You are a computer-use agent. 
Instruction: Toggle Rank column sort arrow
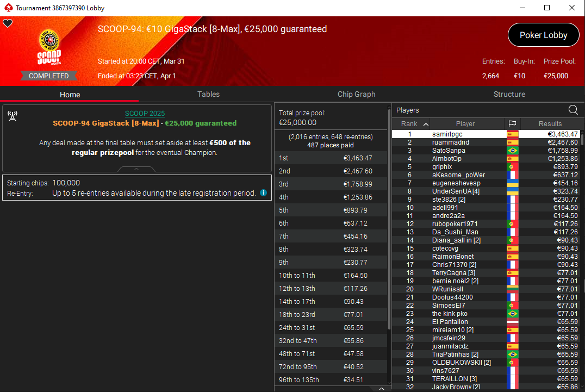point(426,124)
